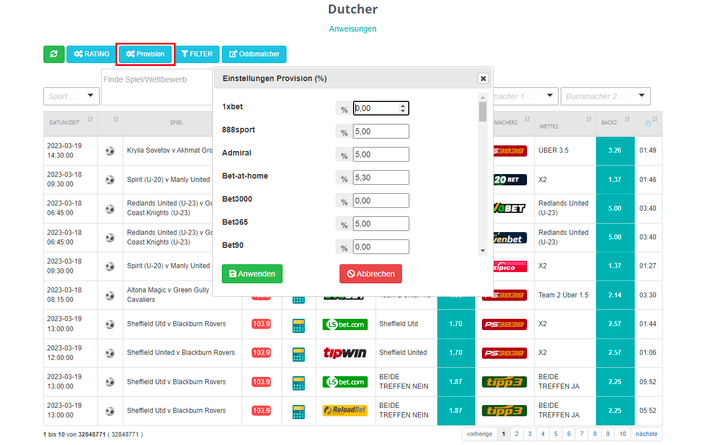Cancel with Abbrechen button

371,274
